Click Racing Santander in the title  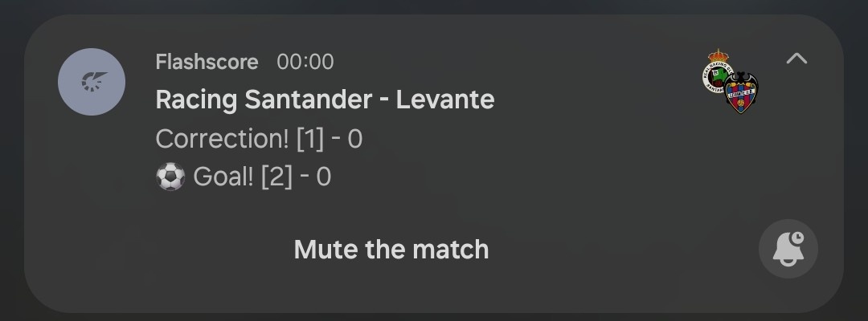[264, 100]
